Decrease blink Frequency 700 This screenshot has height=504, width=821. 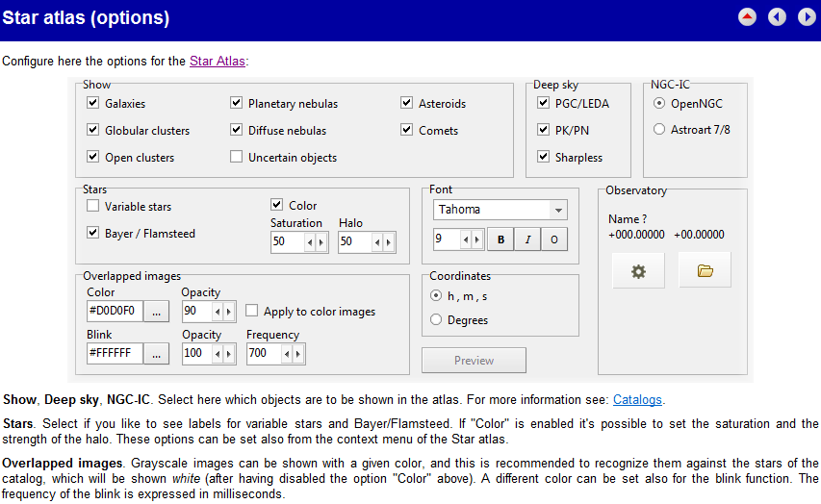[287, 354]
